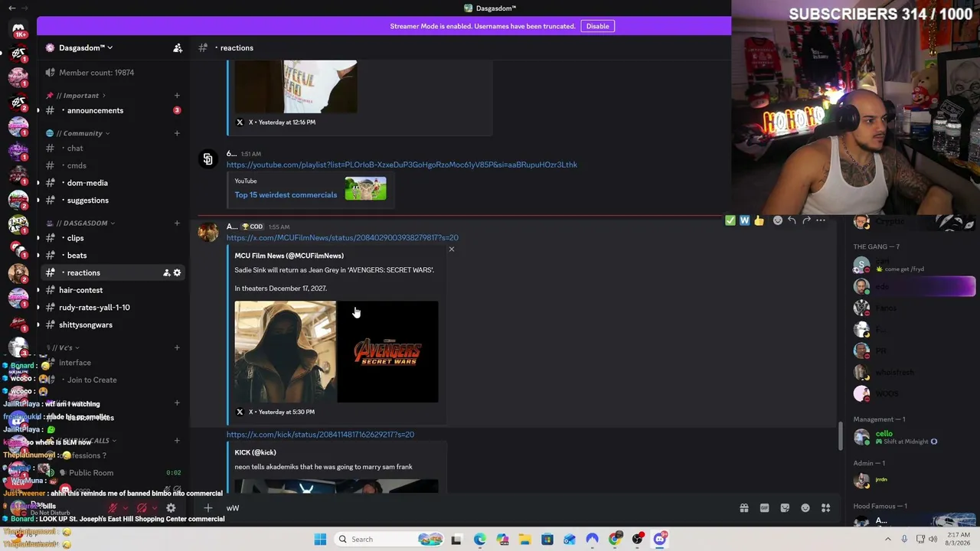The image size is (980, 551).
Task: Switch to the clips channel
Action: (x=75, y=238)
